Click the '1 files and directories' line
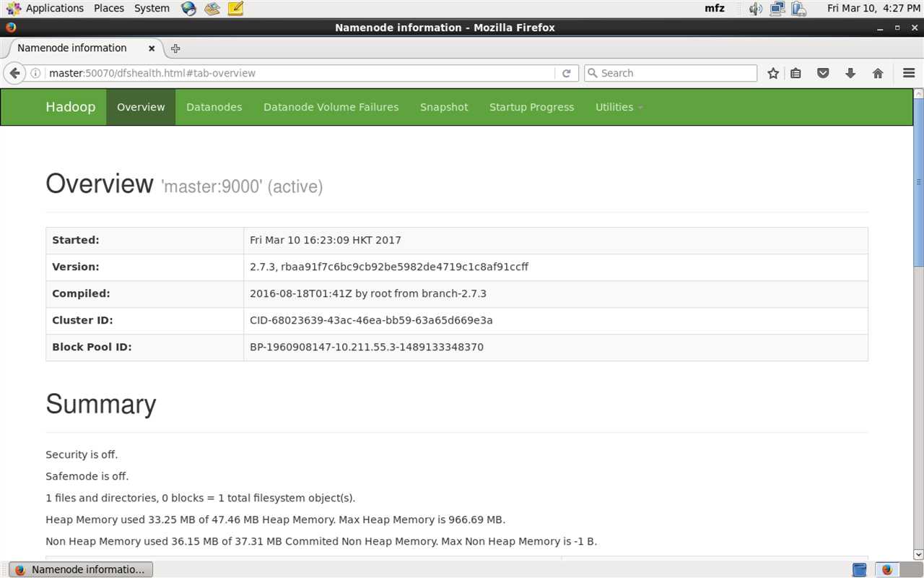This screenshot has height=578, width=924. click(201, 498)
